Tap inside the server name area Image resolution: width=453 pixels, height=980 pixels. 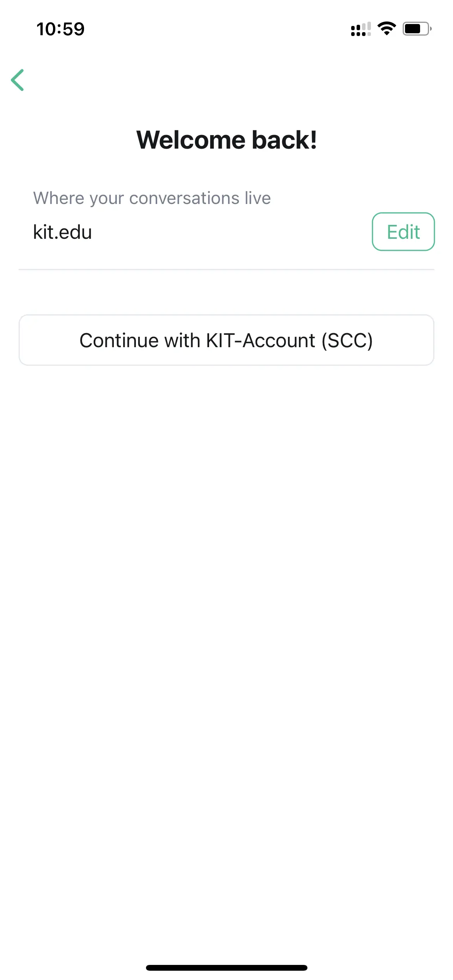tap(155, 232)
